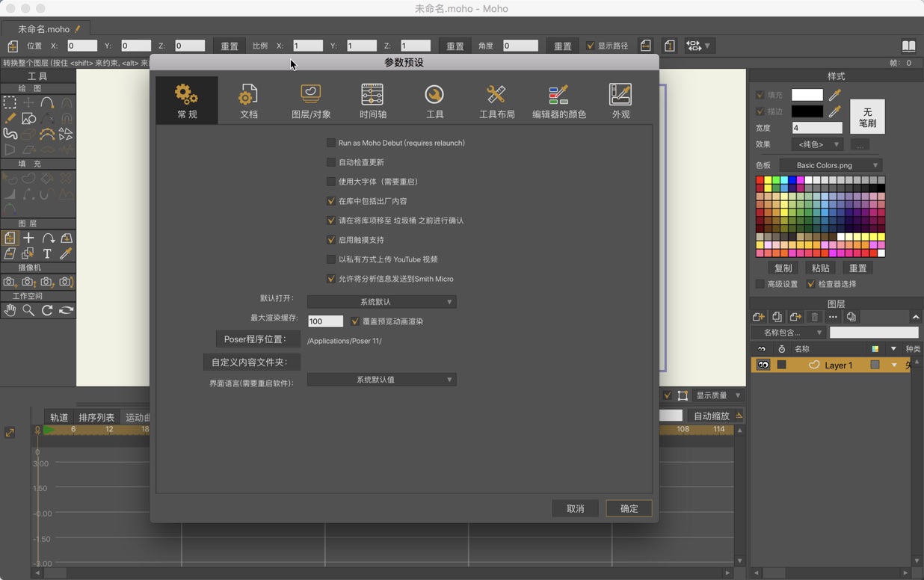Switch to the 工具 preferences tab

[434, 99]
